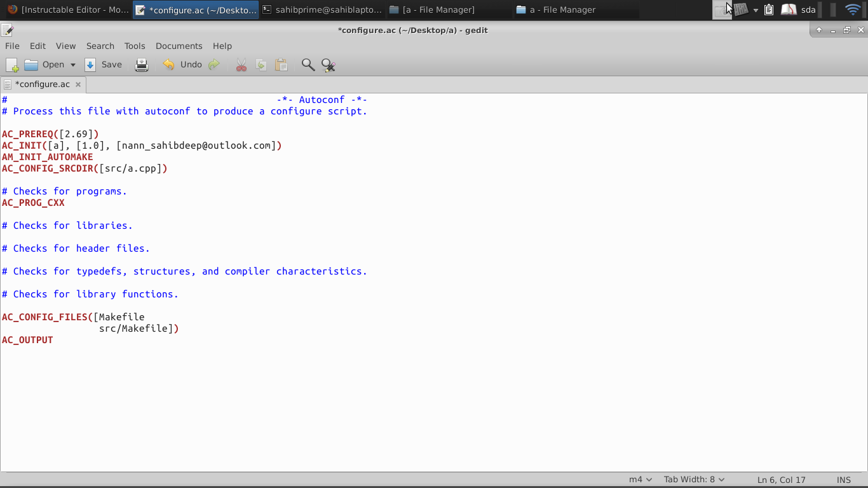Open the Search menu
This screenshot has width=868, height=488.
[x=100, y=46]
